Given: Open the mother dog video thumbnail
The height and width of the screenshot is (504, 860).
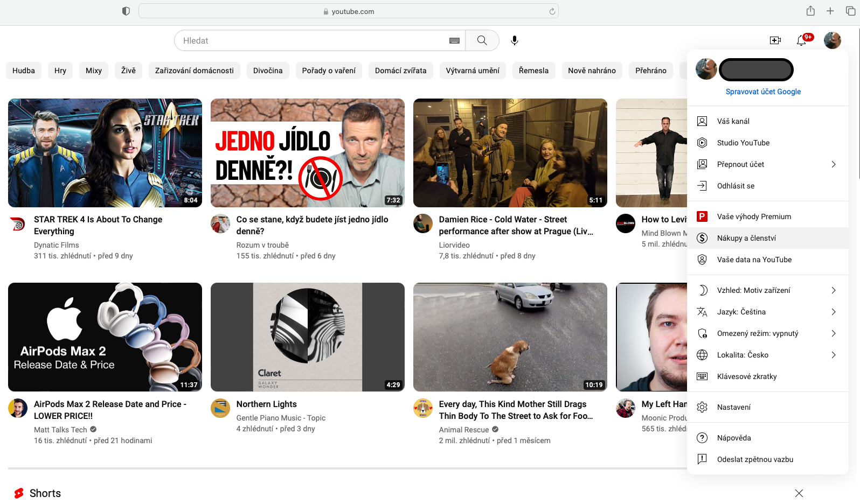Looking at the screenshot, I should [510, 337].
